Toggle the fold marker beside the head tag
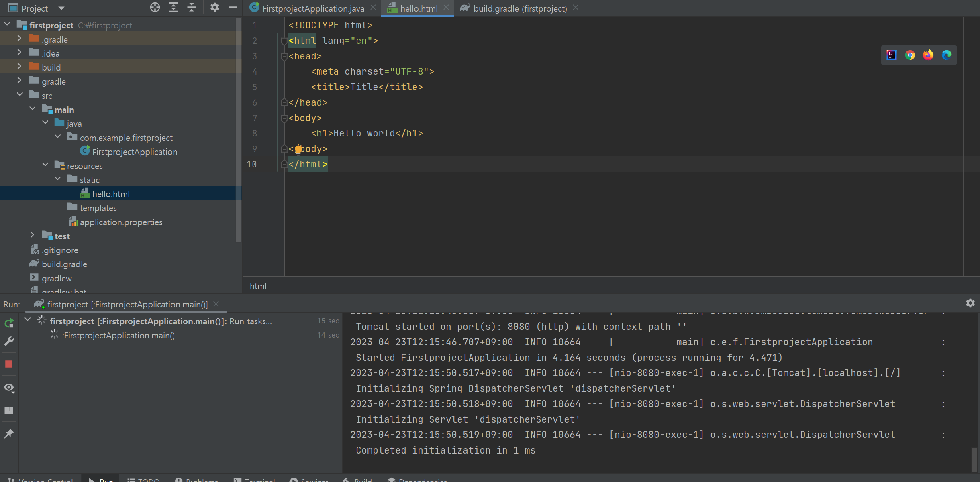The height and width of the screenshot is (482, 980). [x=284, y=57]
